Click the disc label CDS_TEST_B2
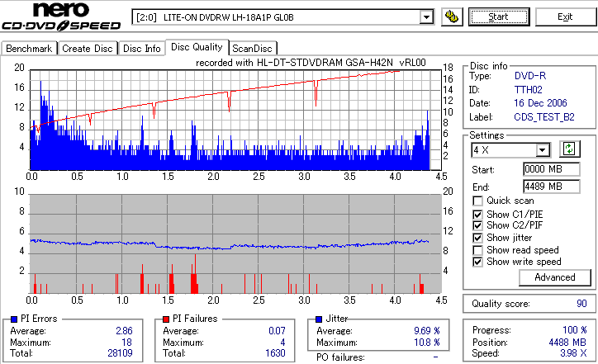Screen dimensions: 598x364 [544, 117]
